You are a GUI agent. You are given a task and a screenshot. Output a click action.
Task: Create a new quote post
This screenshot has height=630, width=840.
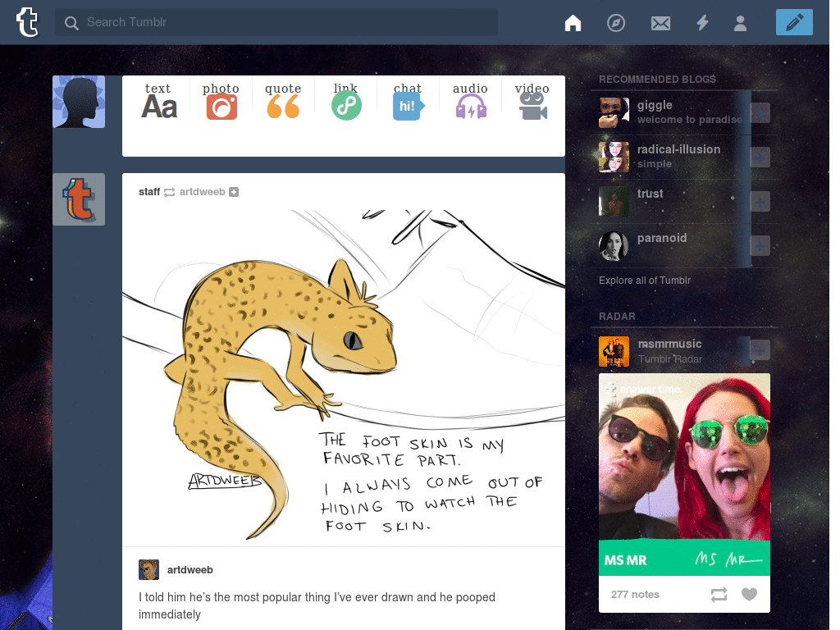[283, 101]
